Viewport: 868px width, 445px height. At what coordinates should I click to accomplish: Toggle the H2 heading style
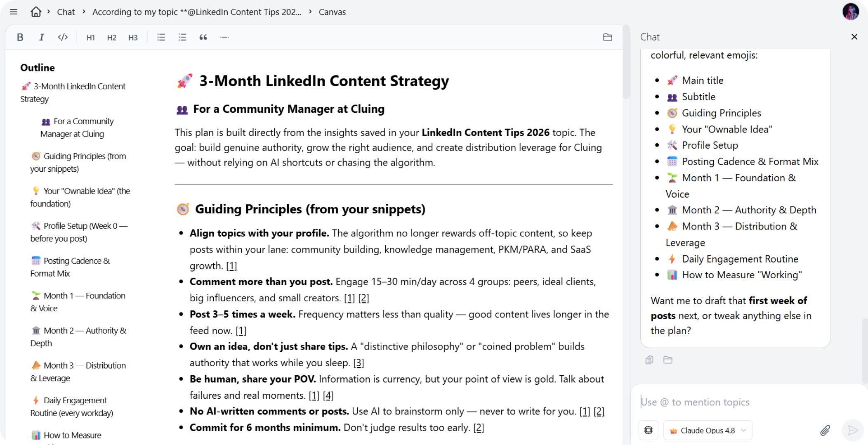click(x=112, y=38)
